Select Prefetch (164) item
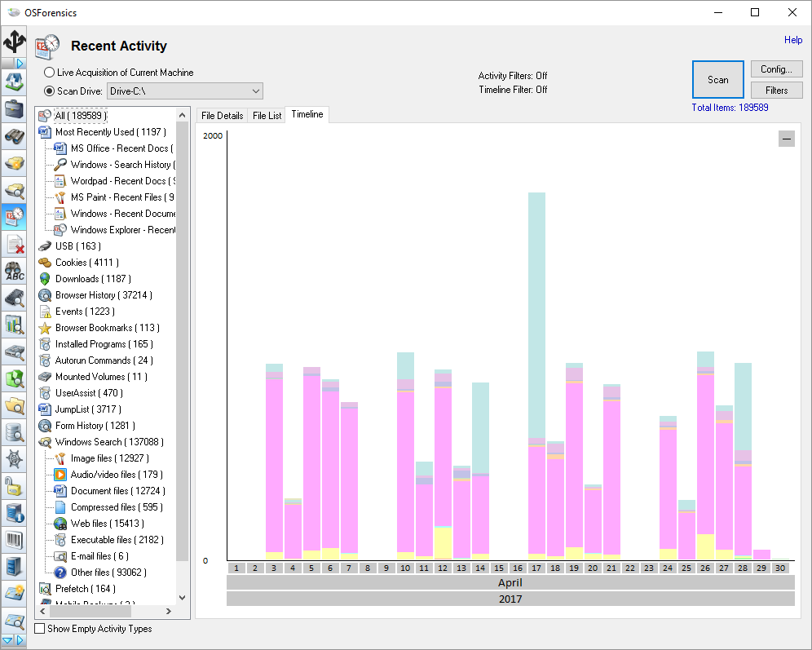This screenshot has width=812, height=650. click(x=86, y=589)
